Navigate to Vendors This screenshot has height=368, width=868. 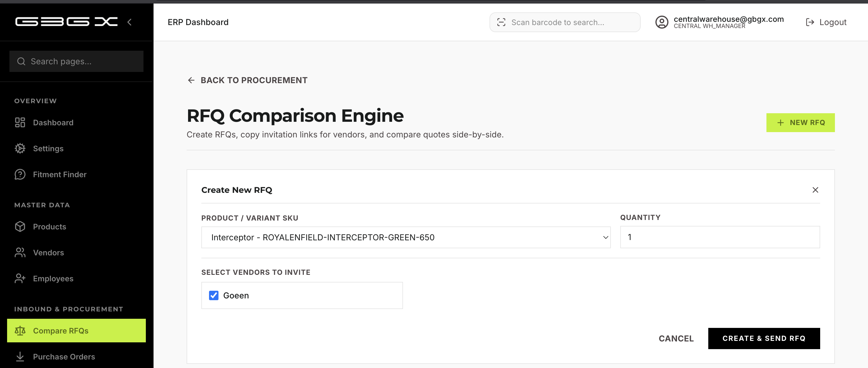[76, 252]
